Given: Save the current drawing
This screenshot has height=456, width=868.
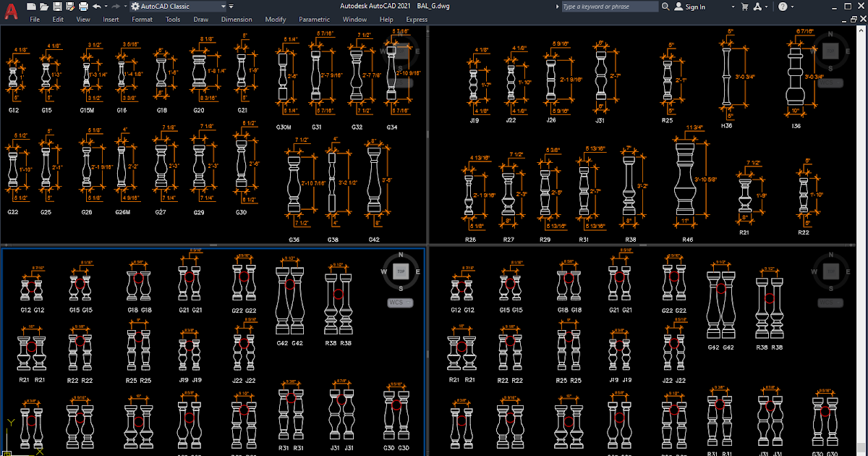Looking at the screenshot, I should click(x=57, y=7).
